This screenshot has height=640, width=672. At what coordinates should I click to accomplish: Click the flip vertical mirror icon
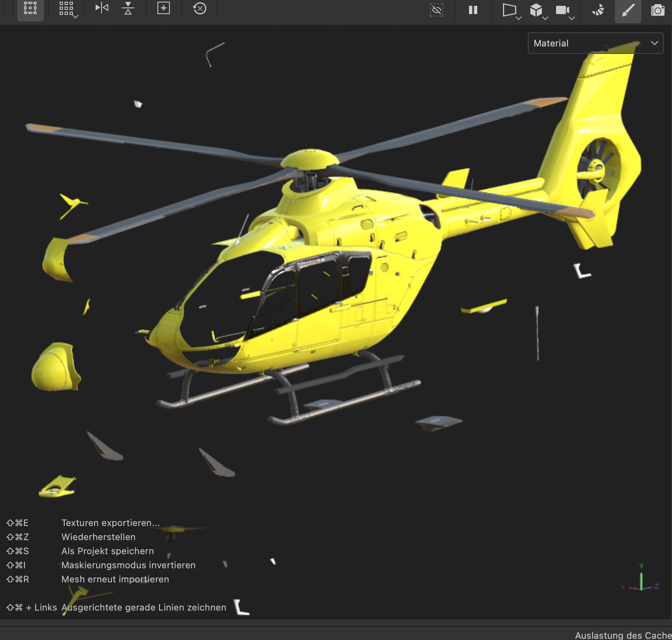pyautogui.click(x=128, y=8)
